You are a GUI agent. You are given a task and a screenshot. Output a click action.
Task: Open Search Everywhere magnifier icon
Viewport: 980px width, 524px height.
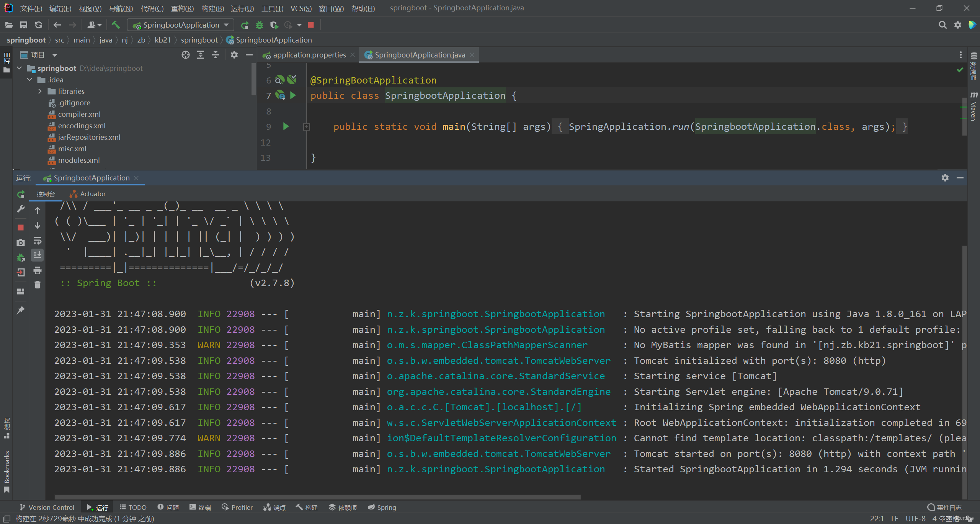(x=942, y=25)
